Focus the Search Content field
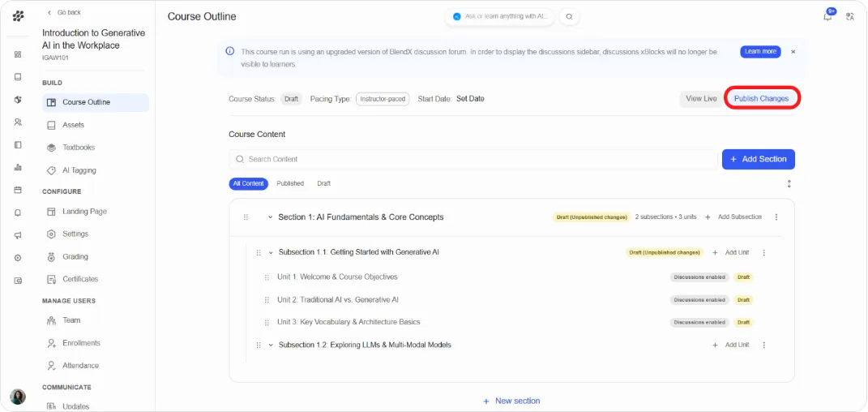This screenshot has width=868, height=412. (x=473, y=159)
